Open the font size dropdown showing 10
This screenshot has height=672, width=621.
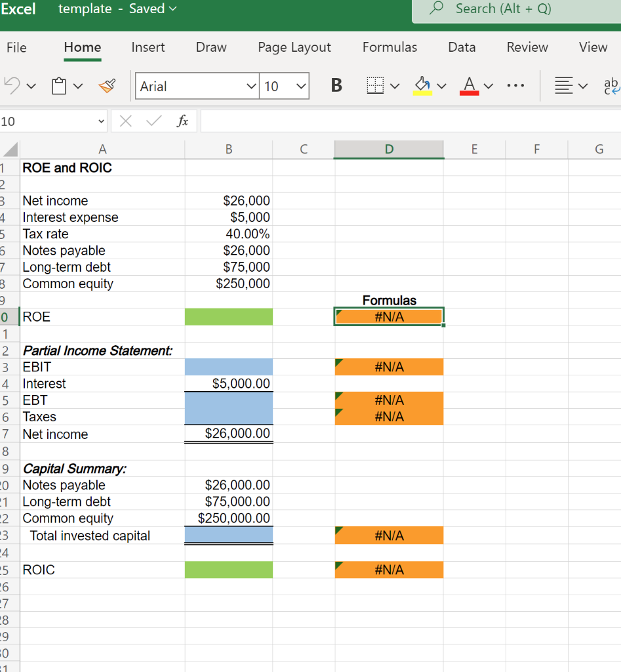pyautogui.click(x=284, y=86)
